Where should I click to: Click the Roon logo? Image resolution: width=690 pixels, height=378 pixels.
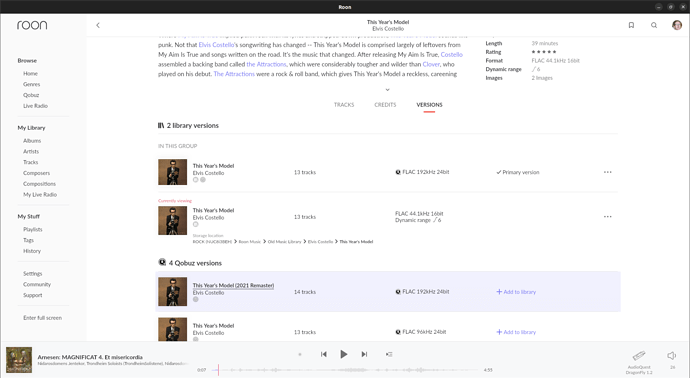coord(32,25)
